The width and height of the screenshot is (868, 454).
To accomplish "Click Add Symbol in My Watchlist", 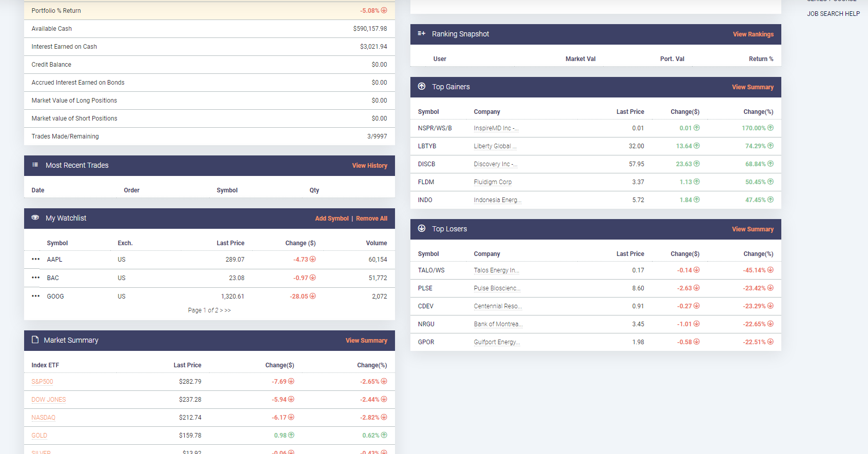I will (x=331, y=219).
